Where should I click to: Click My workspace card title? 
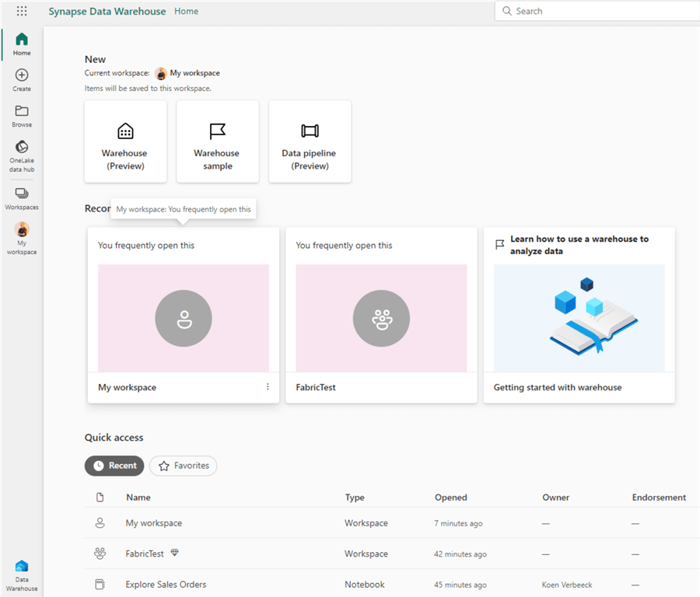pos(128,387)
